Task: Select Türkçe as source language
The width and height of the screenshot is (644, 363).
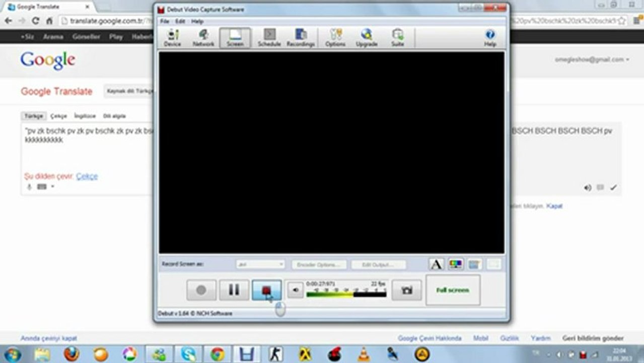Action: [x=34, y=116]
